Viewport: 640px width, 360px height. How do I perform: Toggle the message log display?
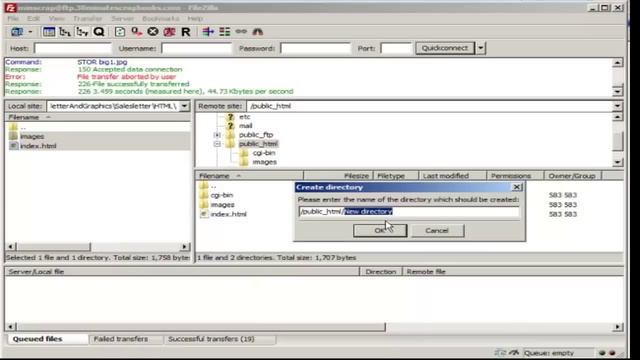point(49,32)
